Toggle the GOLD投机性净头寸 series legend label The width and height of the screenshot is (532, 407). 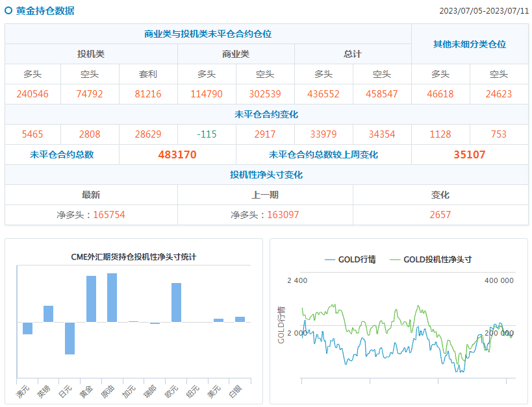437,260
